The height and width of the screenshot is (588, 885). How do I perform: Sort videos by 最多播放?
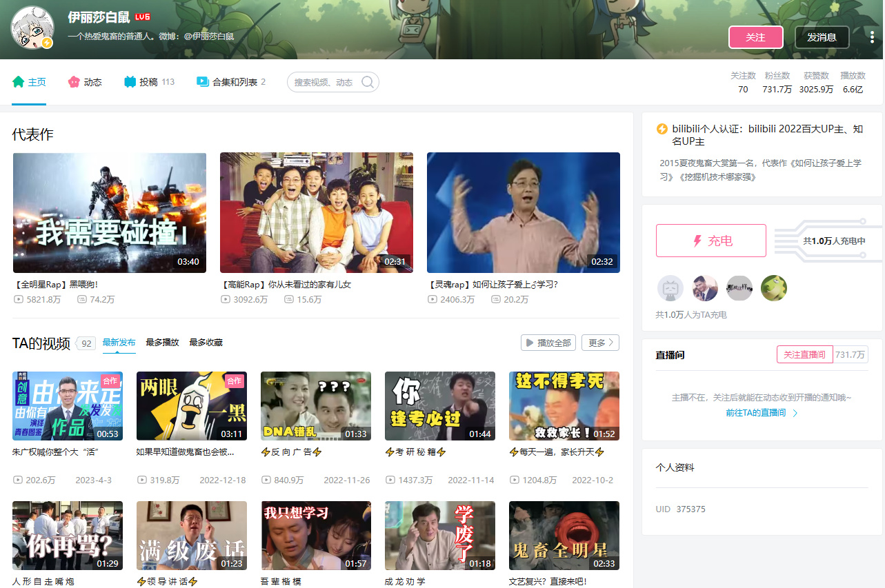(162, 343)
